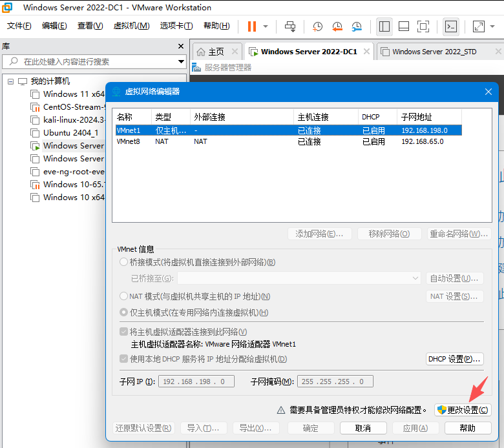Click the 取消 button
This screenshot has height=448, width=504.
pos(363,428)
